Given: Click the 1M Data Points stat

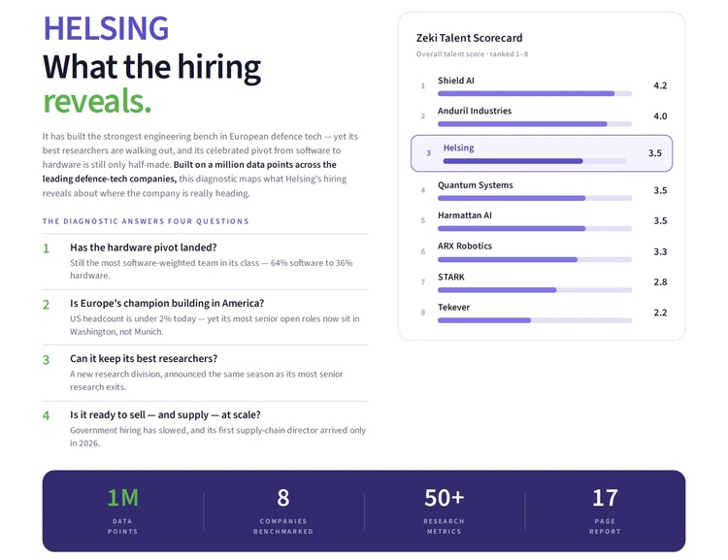Looking at the screenshot, I should click(122, 510).
